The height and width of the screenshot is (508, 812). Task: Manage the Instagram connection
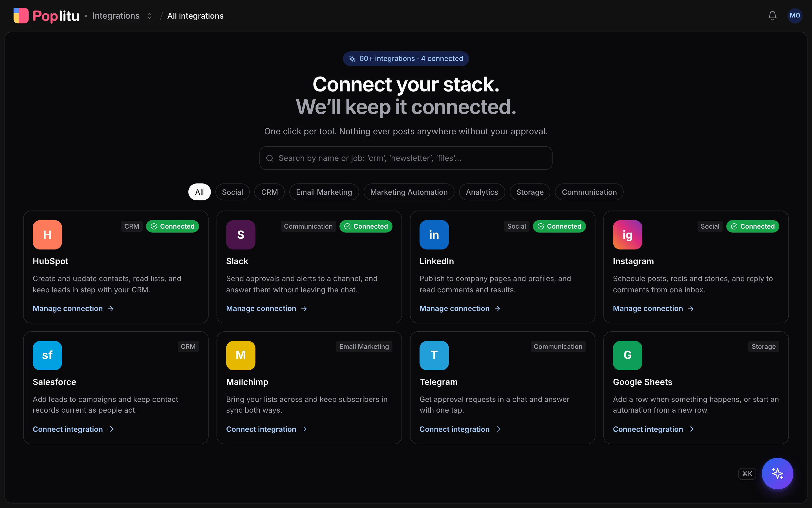[653, 308]
